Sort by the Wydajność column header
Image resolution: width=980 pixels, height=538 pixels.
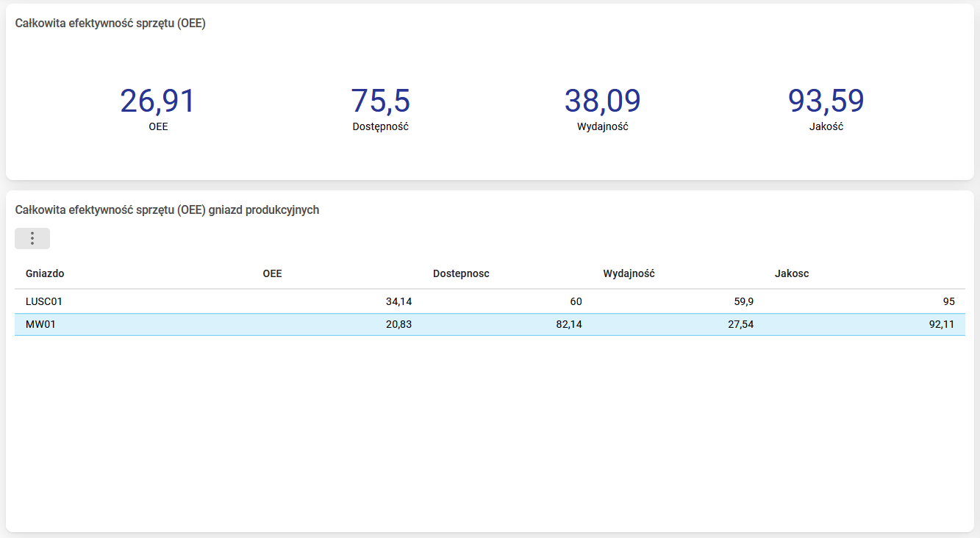pos(629,273)
